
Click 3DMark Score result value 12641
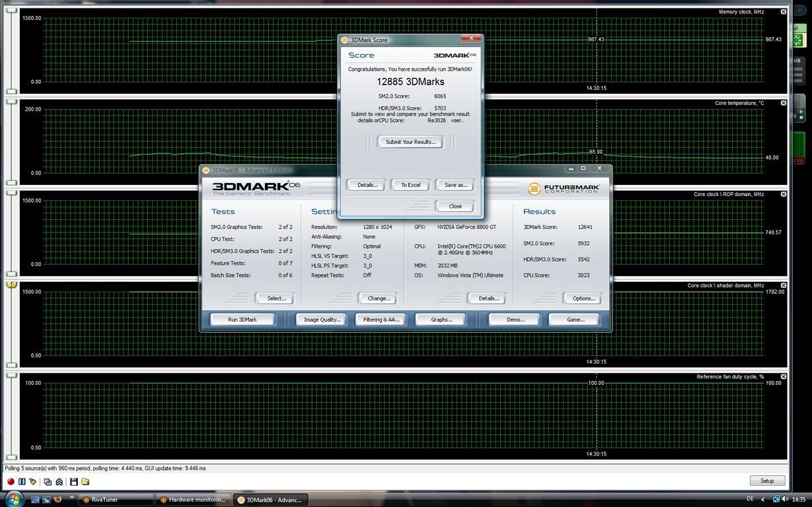tap(585, 227)
